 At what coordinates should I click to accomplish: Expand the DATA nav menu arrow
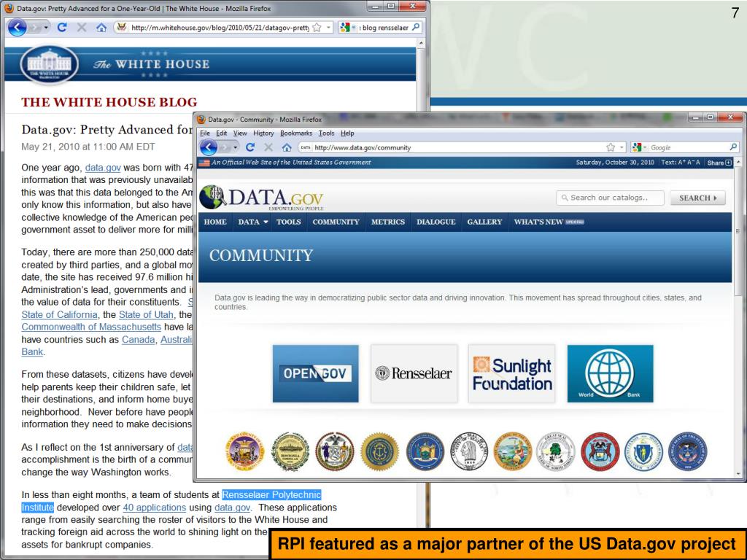click(x=266, y=222)
